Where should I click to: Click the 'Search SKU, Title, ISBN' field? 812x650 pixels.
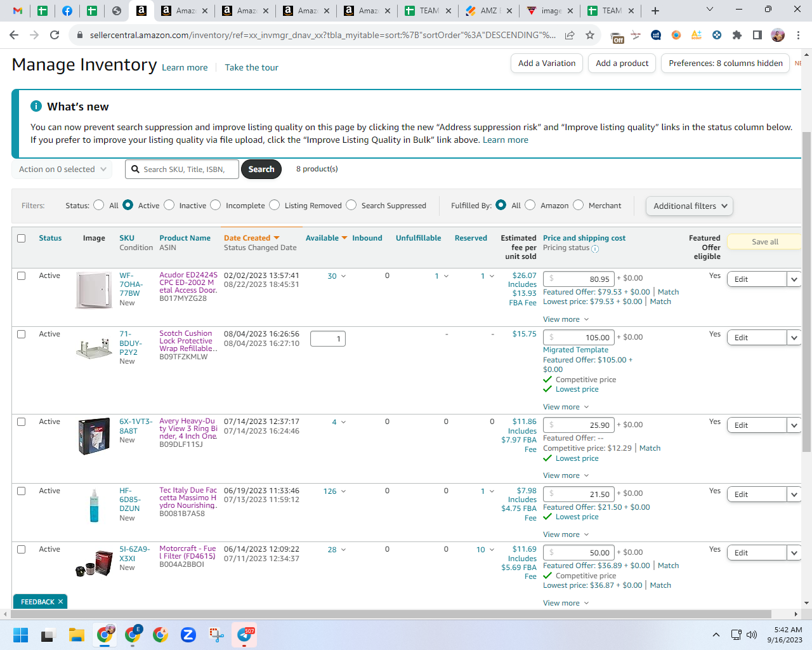tap(183, 169)
